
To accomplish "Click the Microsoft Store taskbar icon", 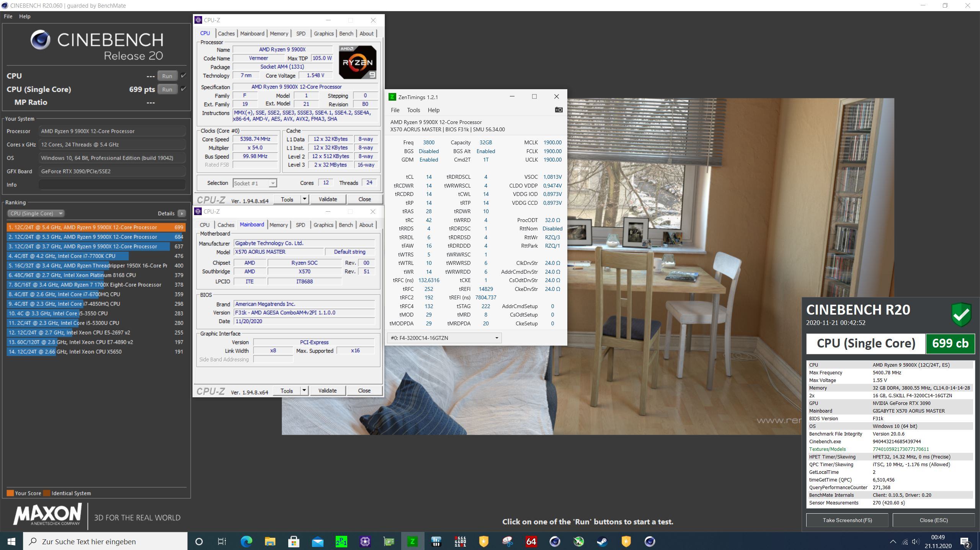I will tap(294, 541).
